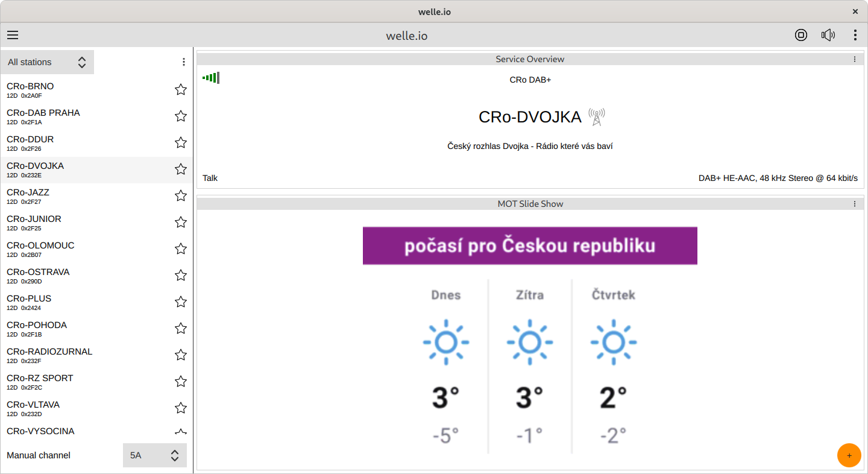Play the CRo-DDUR station

point(96,144)
